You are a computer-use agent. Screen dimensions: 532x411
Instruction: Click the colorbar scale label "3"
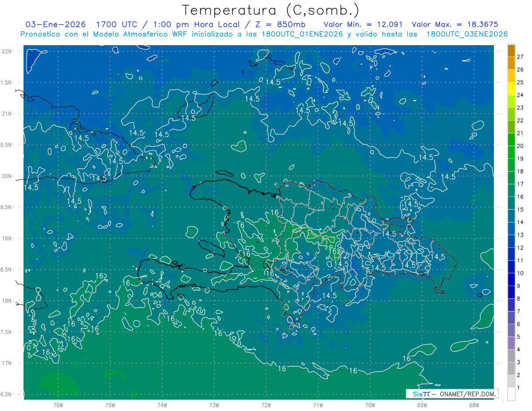point(519,362)
